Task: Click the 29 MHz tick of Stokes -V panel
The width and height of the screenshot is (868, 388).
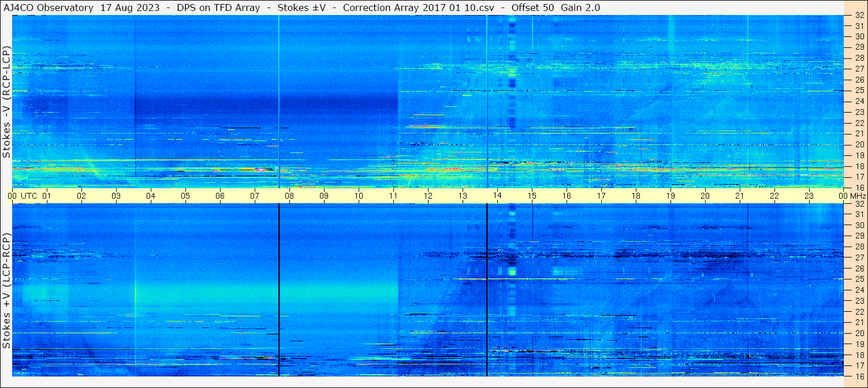Action: click(859, 47)
